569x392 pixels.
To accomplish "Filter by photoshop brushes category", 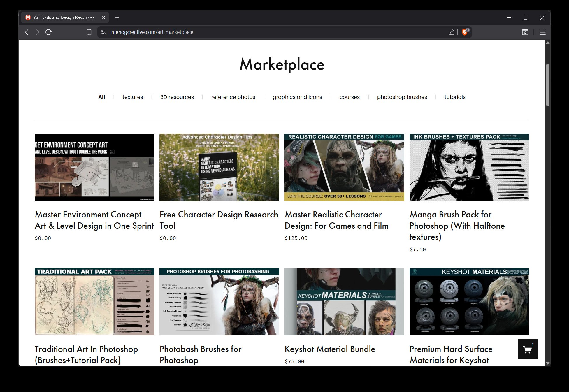I will tap(402, 97).
